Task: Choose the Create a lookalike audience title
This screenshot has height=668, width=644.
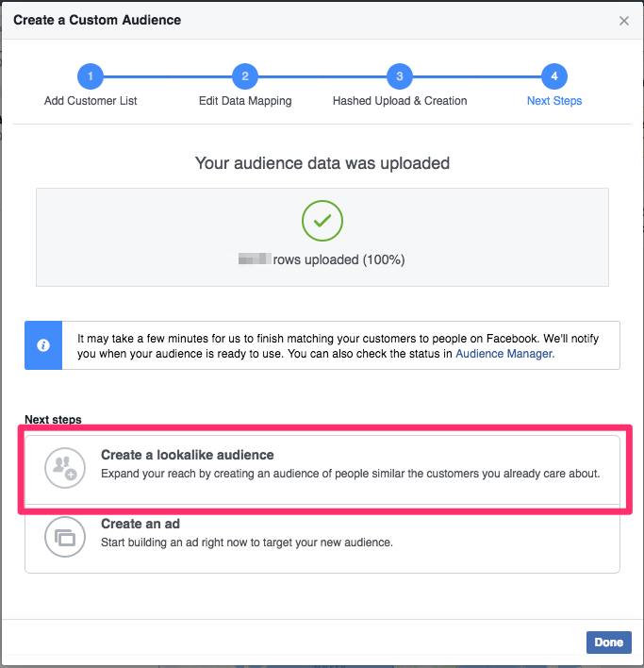Action: click(x=188, y=455)
